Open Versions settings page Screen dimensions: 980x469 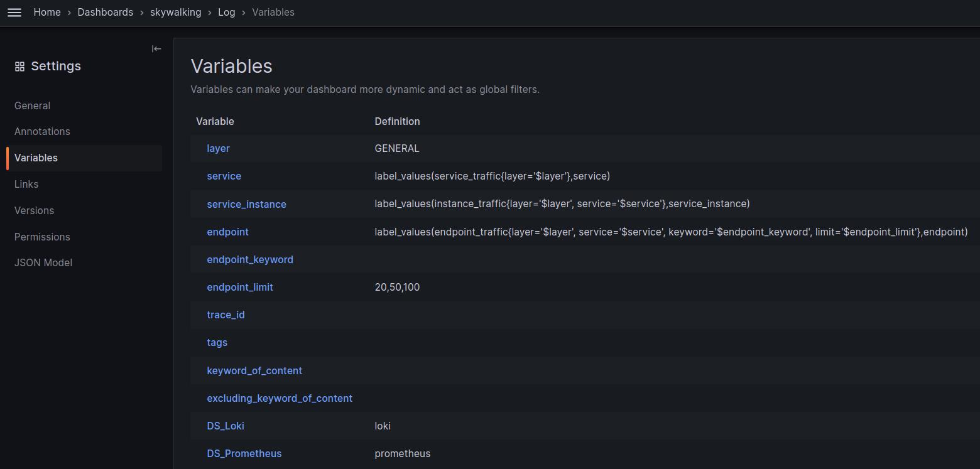pyautogui.click(x=34, y=210)
